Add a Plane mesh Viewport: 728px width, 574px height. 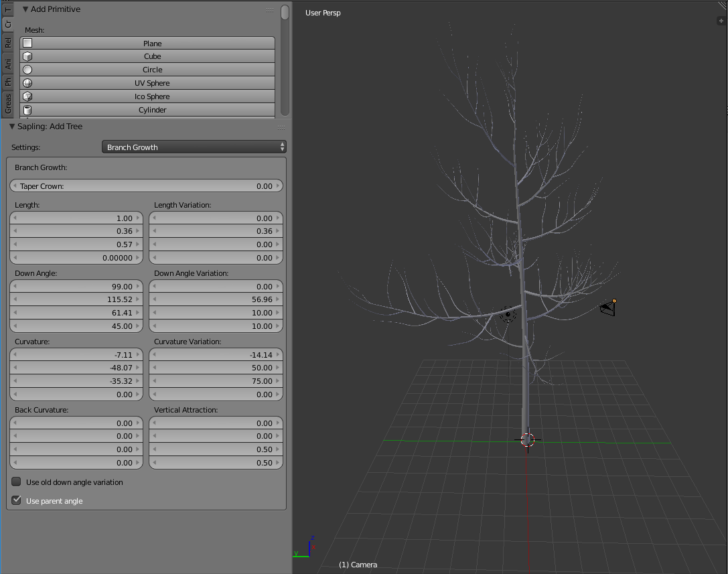coord(147,43)
